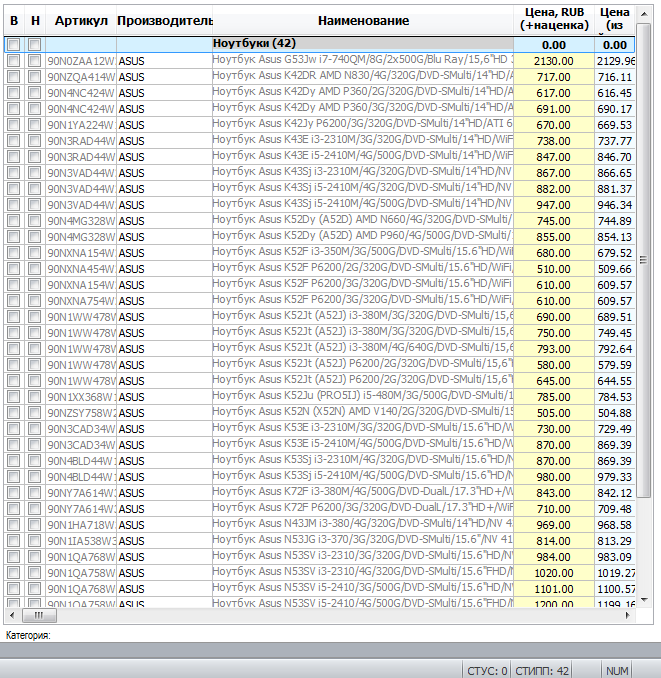The image size is (661, 678).
Task: Click the СТИПП: 42 status bar entry
Action: click(x=542, y=671)
